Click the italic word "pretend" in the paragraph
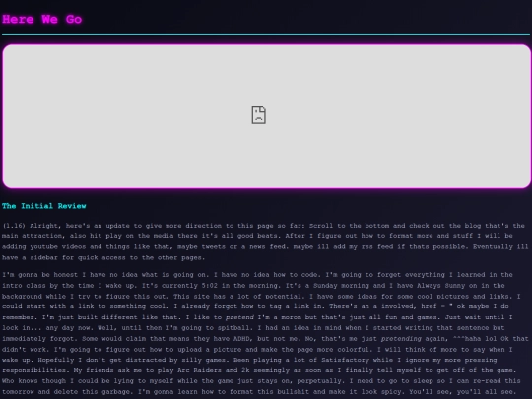The width and height of the screenshot is (532, 399). (239, 317)
